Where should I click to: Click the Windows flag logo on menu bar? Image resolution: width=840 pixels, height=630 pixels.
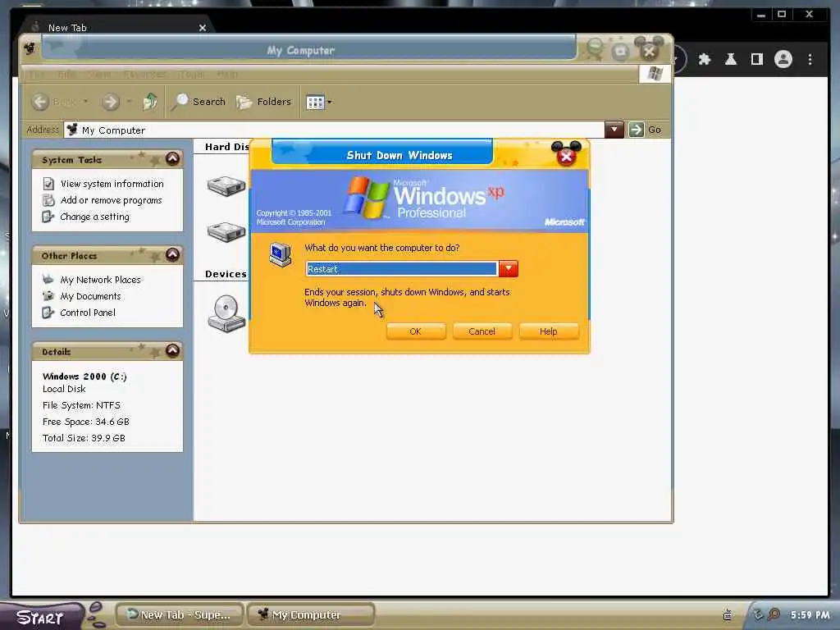655,73
